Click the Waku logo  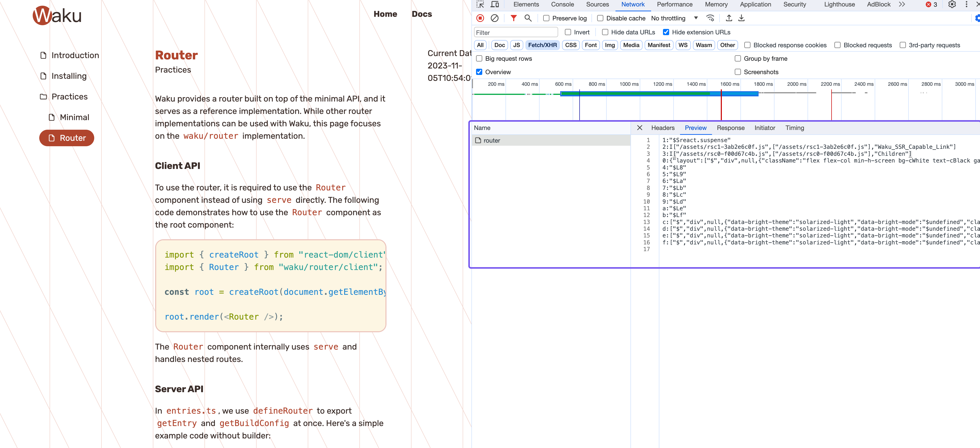click(x=57, y=15)
